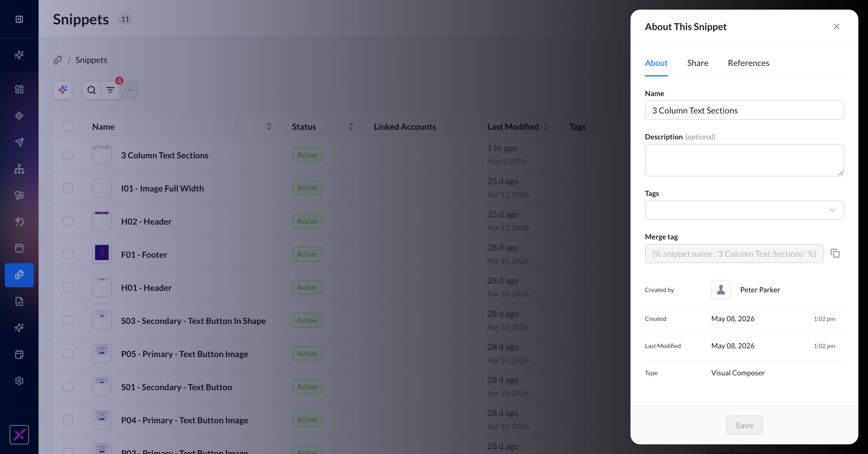Check the I01 - Image Full Width row
The width and height of the screenshot is (868, 454).
tap(68, 188)
